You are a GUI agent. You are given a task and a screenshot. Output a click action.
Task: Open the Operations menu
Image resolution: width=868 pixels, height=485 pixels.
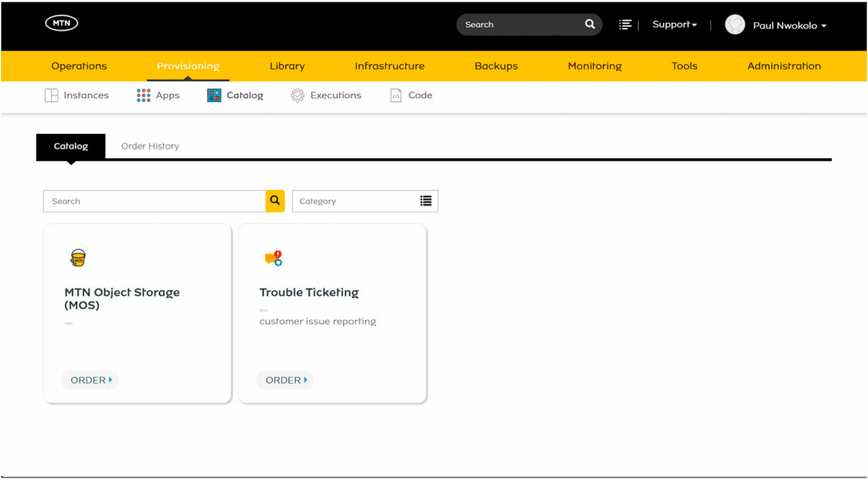click(79, 66)
